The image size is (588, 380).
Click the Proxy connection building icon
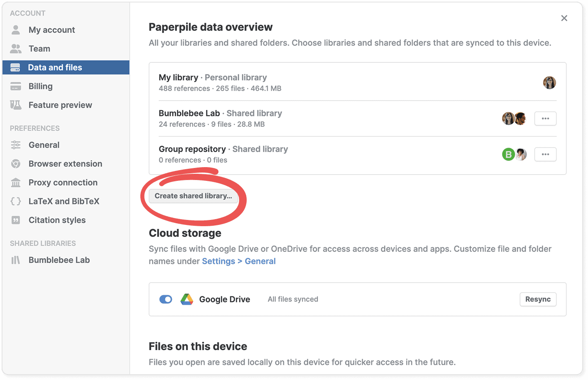pyautogui.click(x=16, y=183)
